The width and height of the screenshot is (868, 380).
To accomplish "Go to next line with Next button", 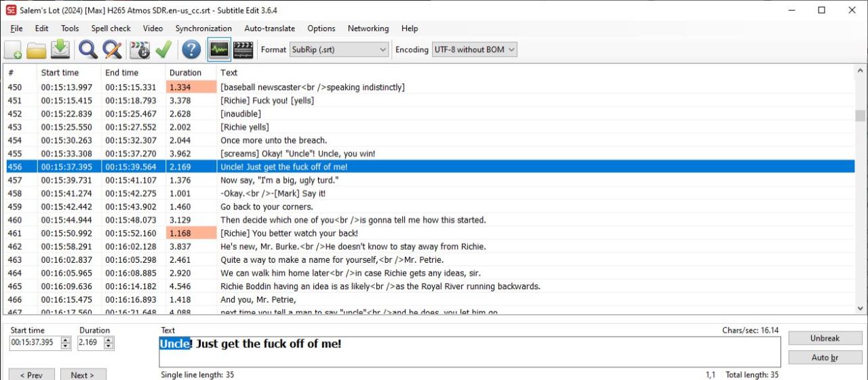I will [x=83, y=375].
